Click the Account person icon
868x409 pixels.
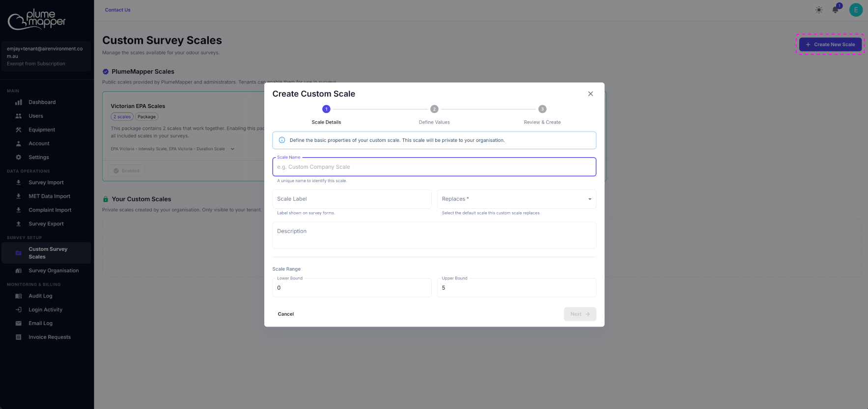coord(19,143)
